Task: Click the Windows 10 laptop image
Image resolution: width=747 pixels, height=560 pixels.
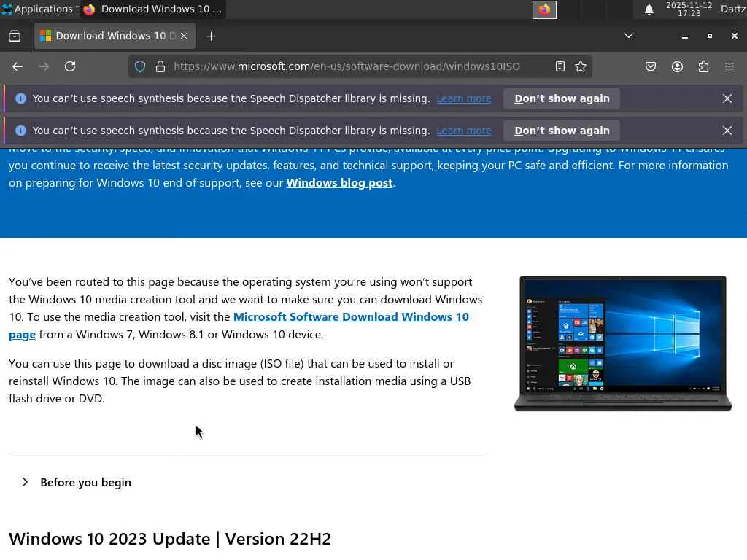Action: [x=623, y=343]
